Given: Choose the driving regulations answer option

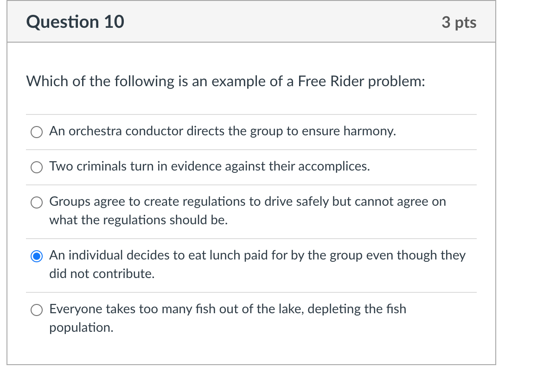Looking at the screenshot, I should [x=37, y=202].
